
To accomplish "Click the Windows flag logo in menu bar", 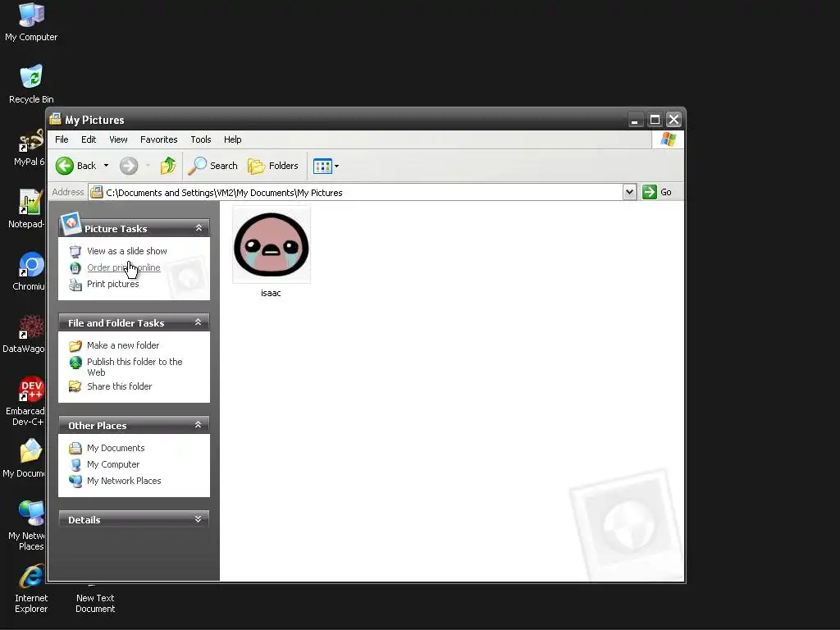I will [668, 139].
